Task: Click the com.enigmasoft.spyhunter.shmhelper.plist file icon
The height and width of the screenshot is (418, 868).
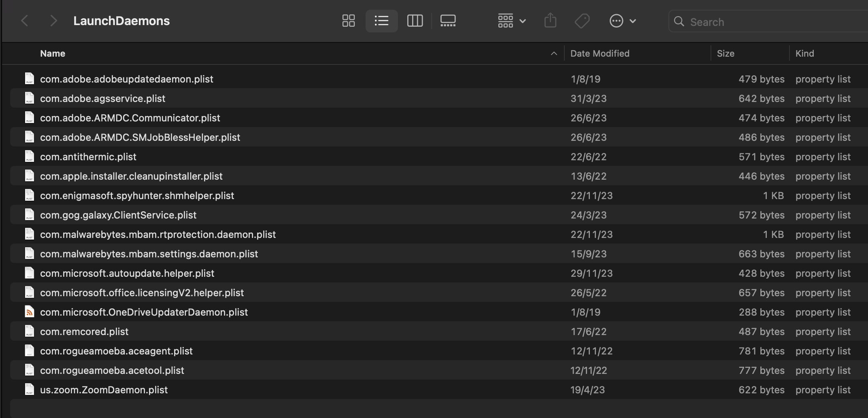Action: coord(29,195)
